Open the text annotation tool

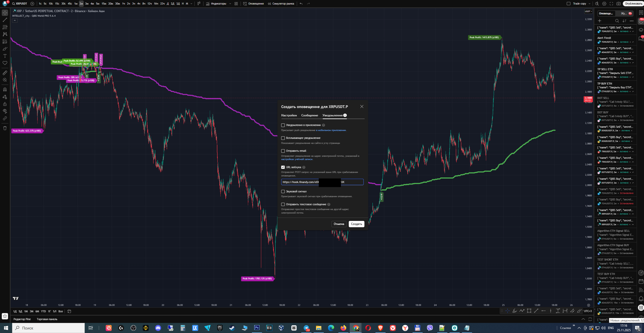[x=5, y=56]
